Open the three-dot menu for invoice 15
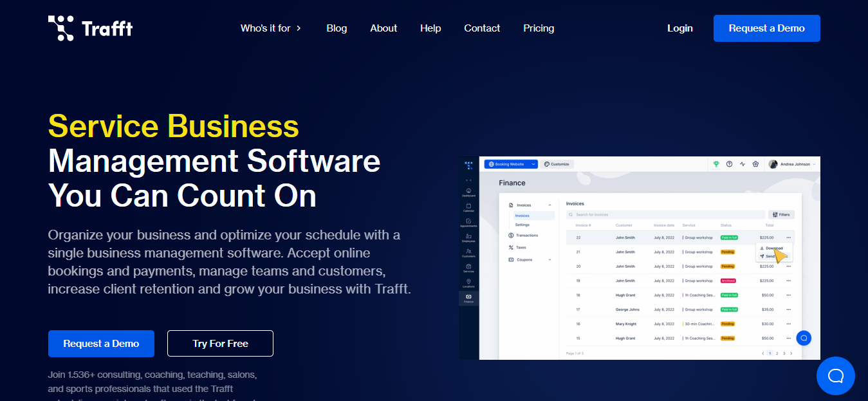This screenshot has height=401, width=868. point(788,338)
